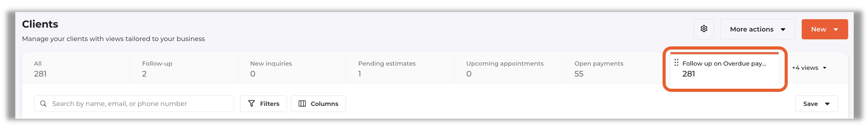
Task: Click the arrow on the New button
Action: click(836, 30)
